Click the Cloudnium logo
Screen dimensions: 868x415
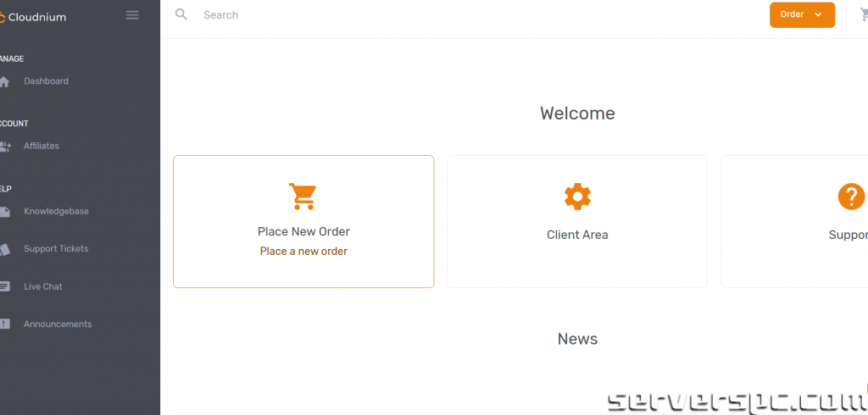34,16
